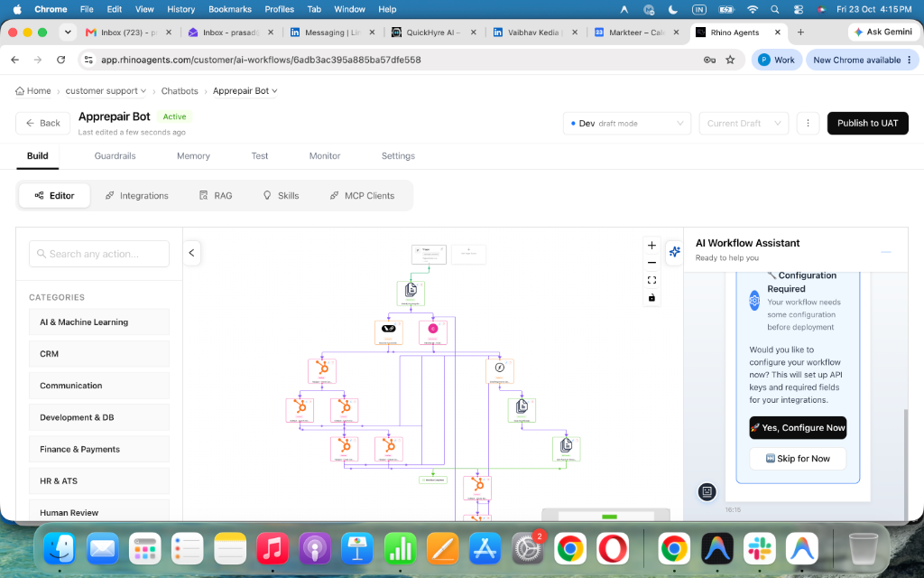Click the Back button

pyautogui.click(x=43, y=123)
